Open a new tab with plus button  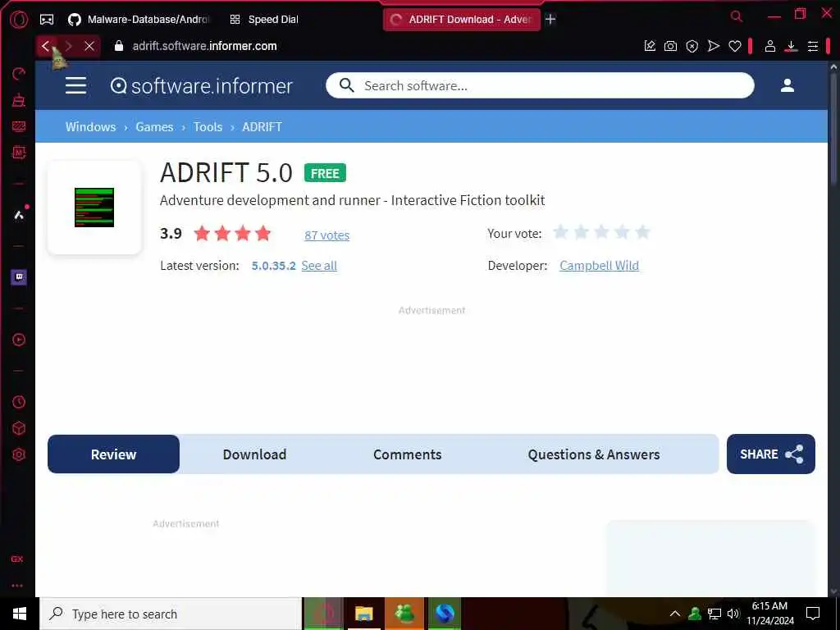pos(550,20)
